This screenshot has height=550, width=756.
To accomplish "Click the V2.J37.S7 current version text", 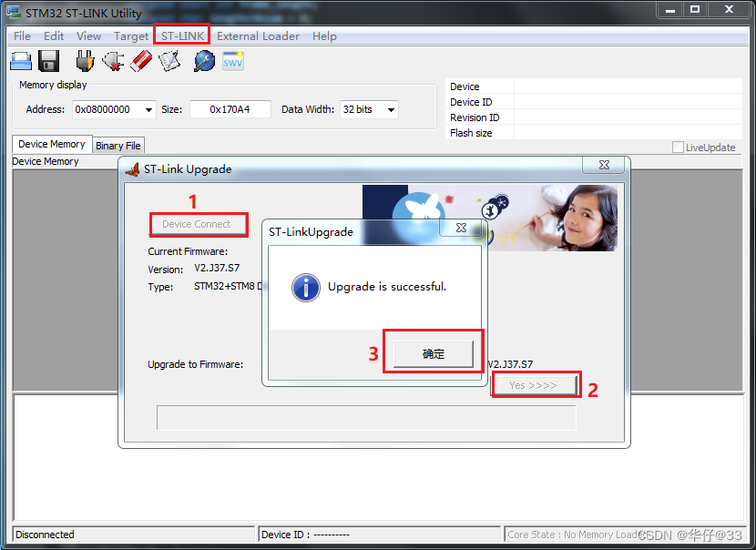I will pyautogui.click(x=217, y=268).
